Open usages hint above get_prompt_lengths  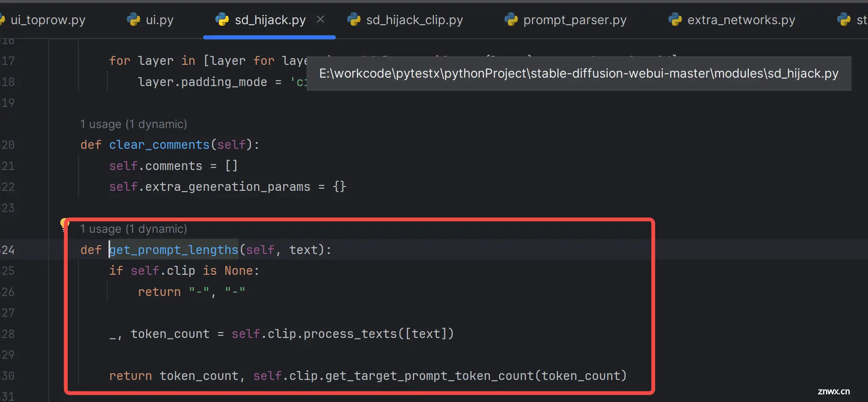click(x=134, y=229)
